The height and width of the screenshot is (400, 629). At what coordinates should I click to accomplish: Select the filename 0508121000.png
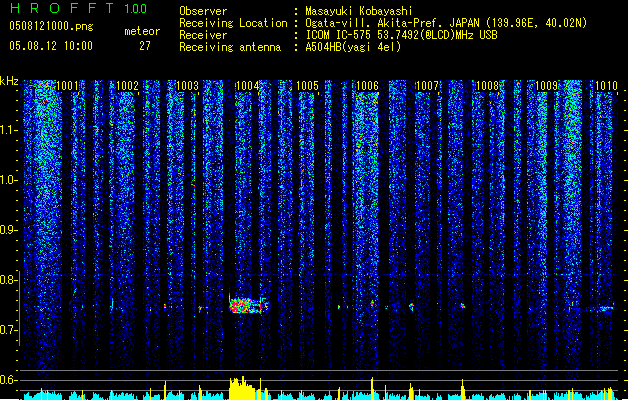pyautogui.click(x=51, y=27)
